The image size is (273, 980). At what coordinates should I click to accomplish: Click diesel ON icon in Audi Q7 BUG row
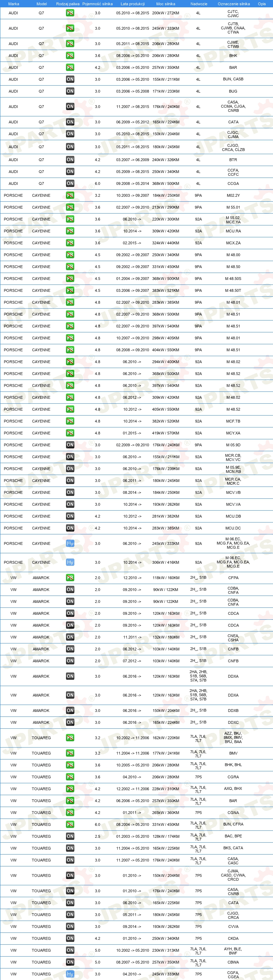click(x=70, y=91)
